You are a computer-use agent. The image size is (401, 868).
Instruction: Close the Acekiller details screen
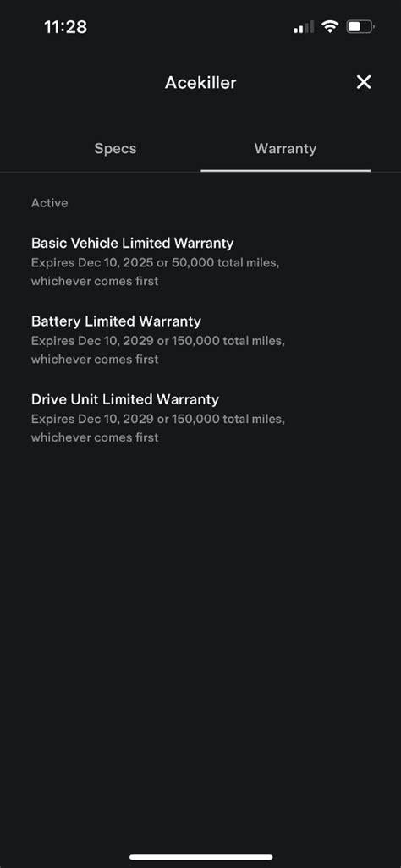click(x=363, y=82)
